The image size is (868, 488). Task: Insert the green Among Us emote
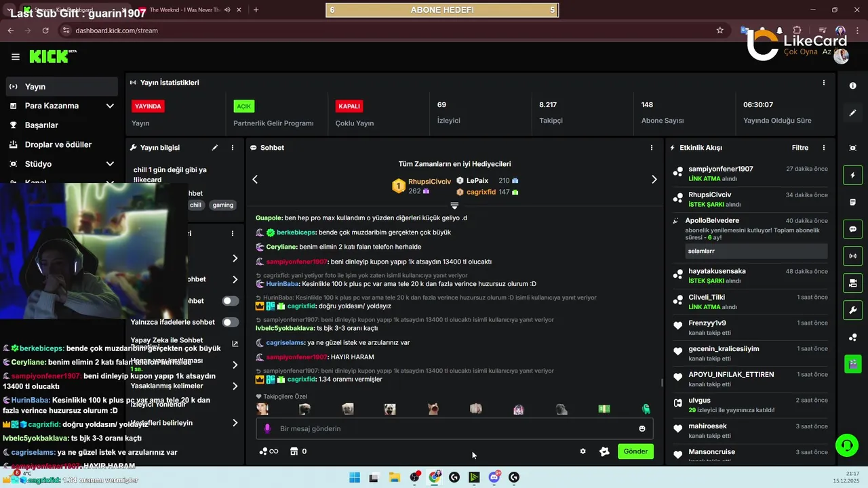click(646, 409)
